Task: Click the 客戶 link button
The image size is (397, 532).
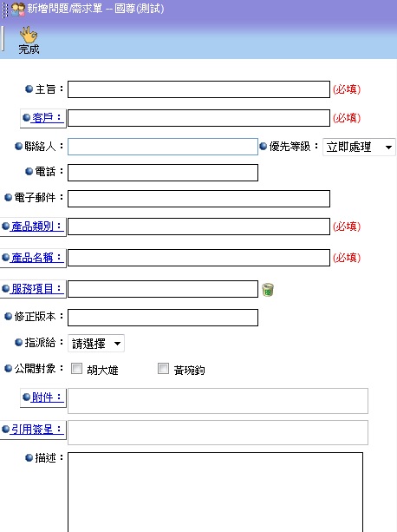Action: [43, 118]
